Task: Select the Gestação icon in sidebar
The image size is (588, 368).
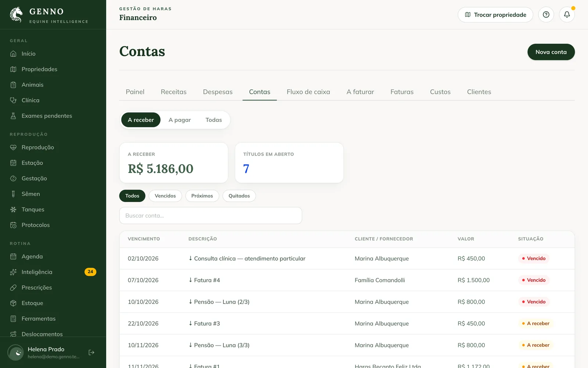Action: pos(13,178)
